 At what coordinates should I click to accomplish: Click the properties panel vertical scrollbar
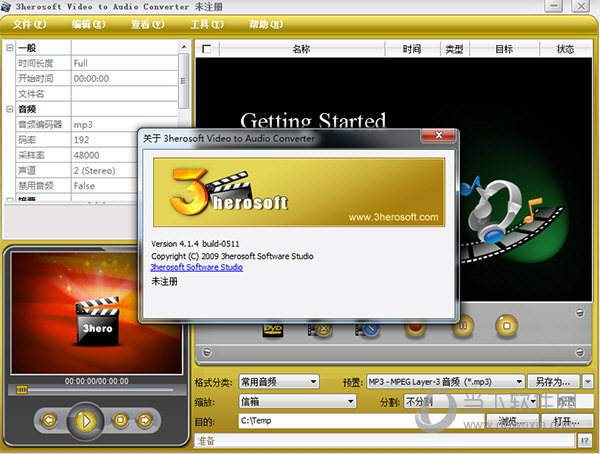(184, 81)
